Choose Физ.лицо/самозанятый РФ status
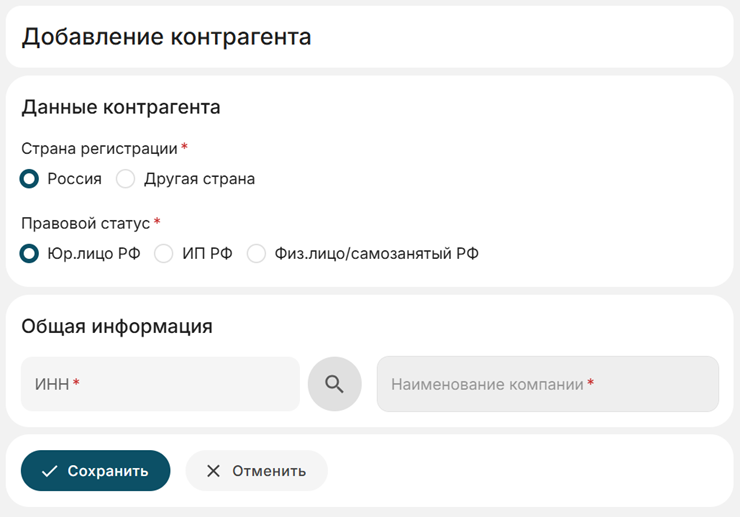 pos(257,254)
